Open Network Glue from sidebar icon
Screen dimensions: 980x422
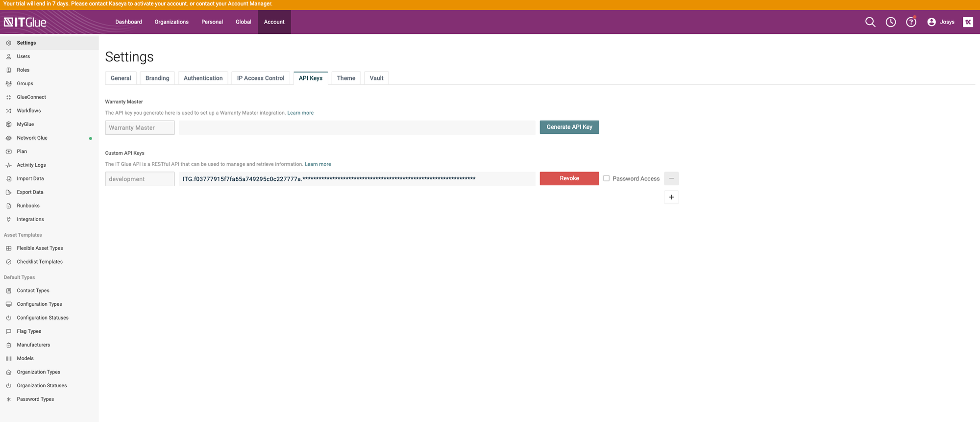tap(9, 138)
